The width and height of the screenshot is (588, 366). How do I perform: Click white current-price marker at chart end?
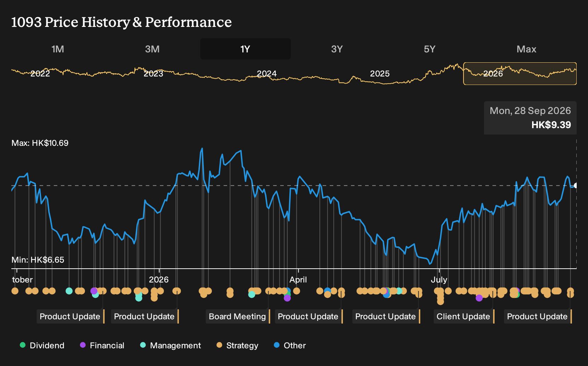pyautogui.click(x=576, y=185)
